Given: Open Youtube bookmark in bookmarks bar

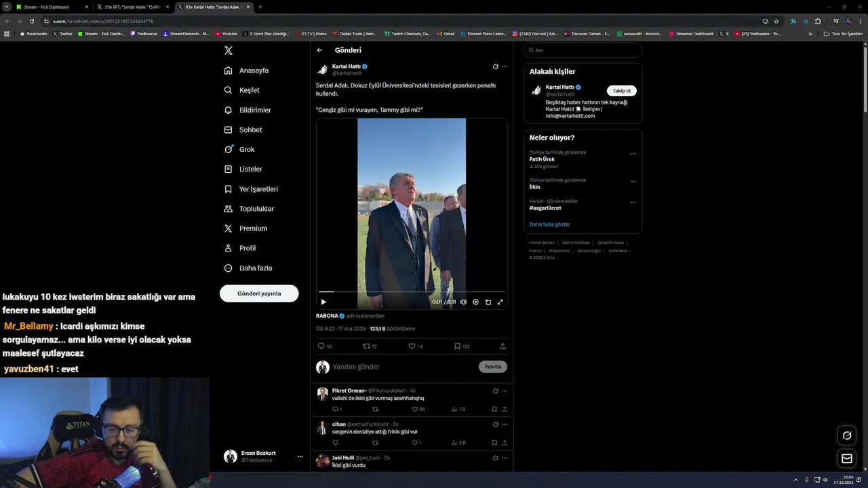Looking at the screenshot, I should tap(226, 34).
